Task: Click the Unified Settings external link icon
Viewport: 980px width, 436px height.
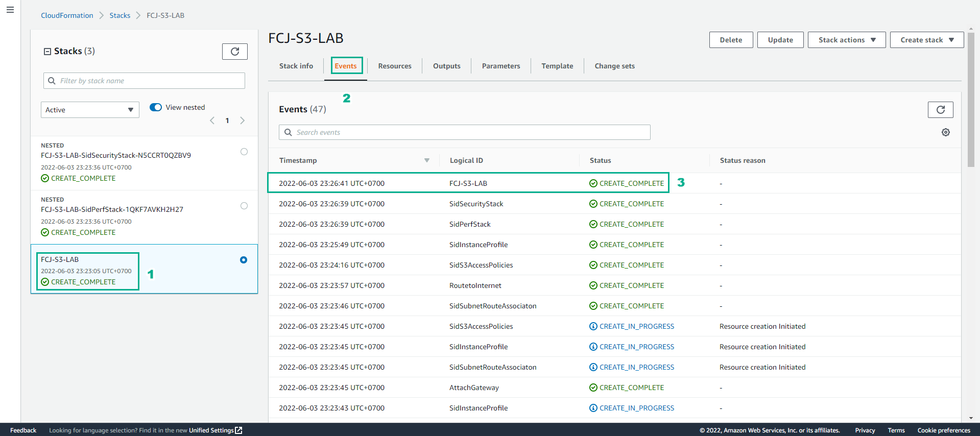Action: pos(238,430)
